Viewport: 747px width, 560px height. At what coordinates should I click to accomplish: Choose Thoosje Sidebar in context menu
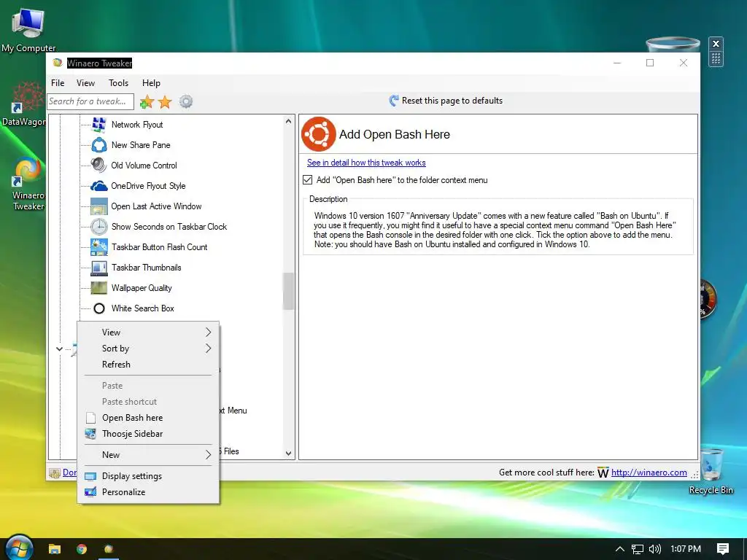click(x=148, y=434)
